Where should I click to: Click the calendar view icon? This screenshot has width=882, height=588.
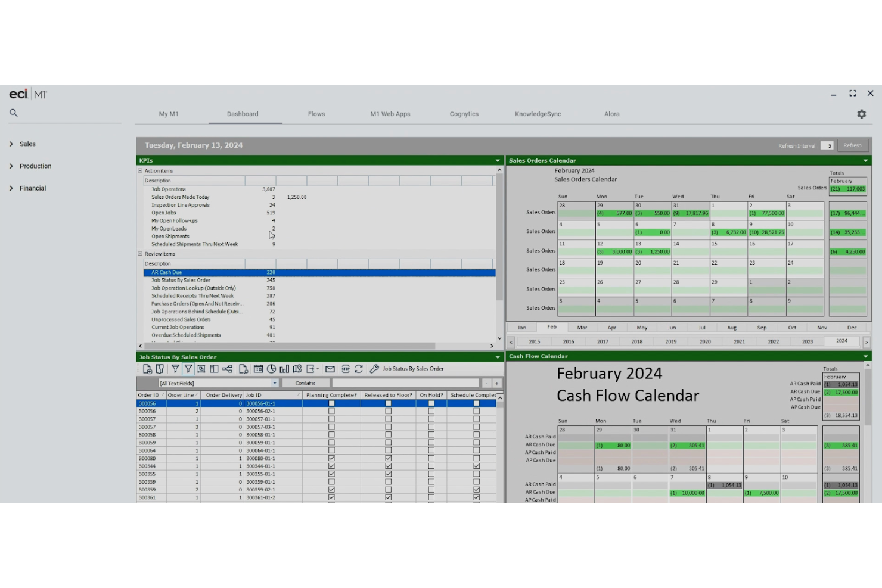coord(258,369)
